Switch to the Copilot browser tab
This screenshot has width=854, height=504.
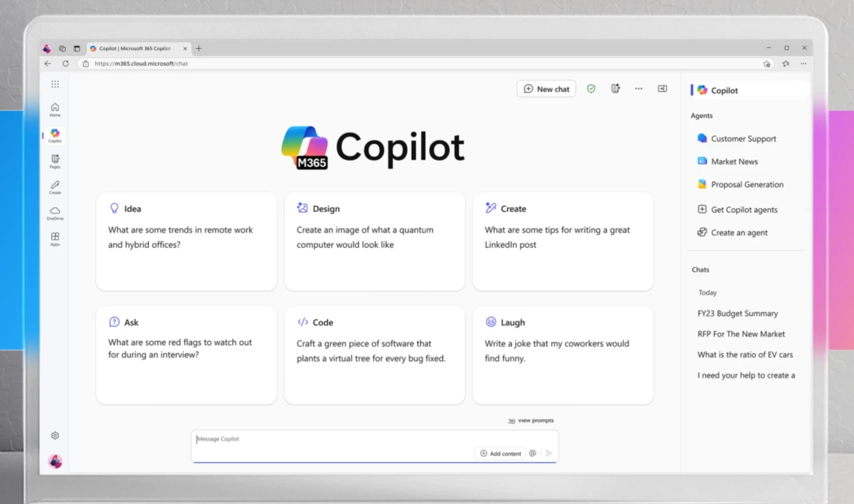[x=133, y=48]
